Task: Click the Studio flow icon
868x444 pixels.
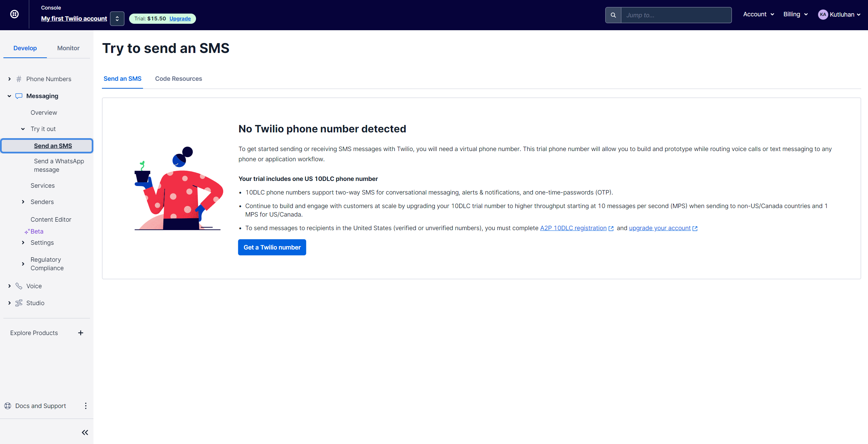Action: pos(19,303)
